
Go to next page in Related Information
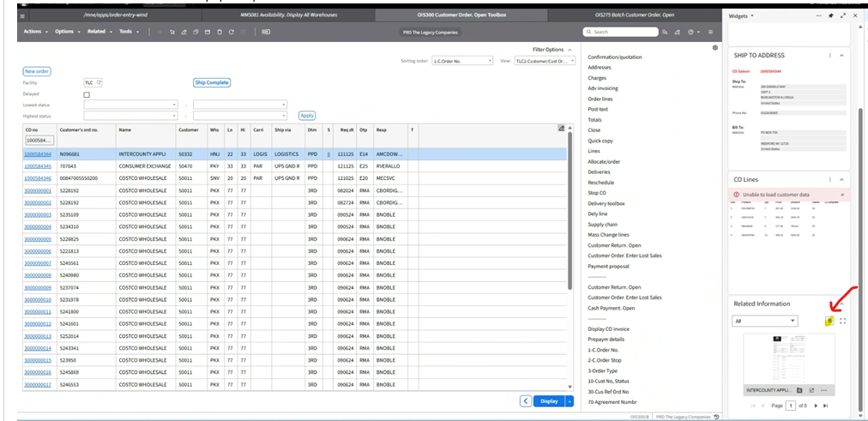coord(816,406)
